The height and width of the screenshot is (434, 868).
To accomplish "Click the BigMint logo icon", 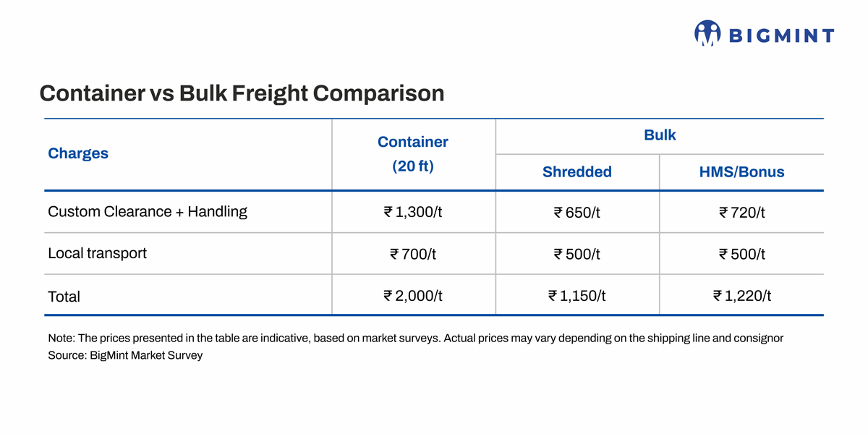I will [x=707, y=33].
